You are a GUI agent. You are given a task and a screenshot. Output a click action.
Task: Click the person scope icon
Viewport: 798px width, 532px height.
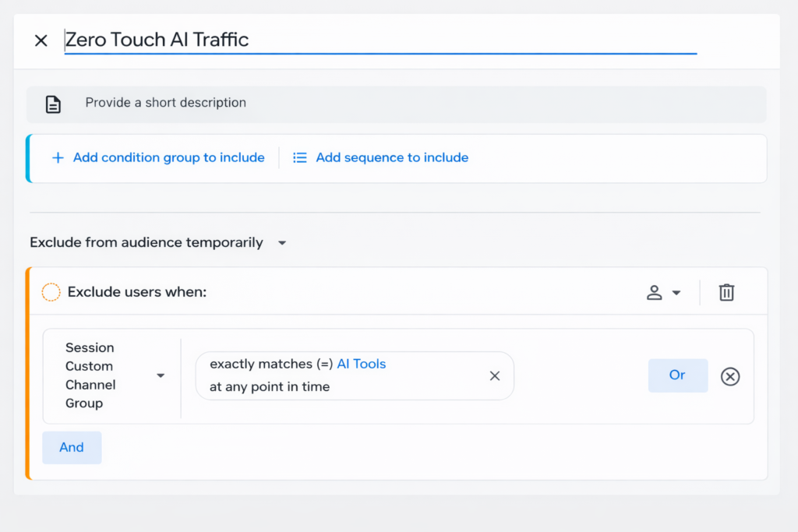point(655,293)
